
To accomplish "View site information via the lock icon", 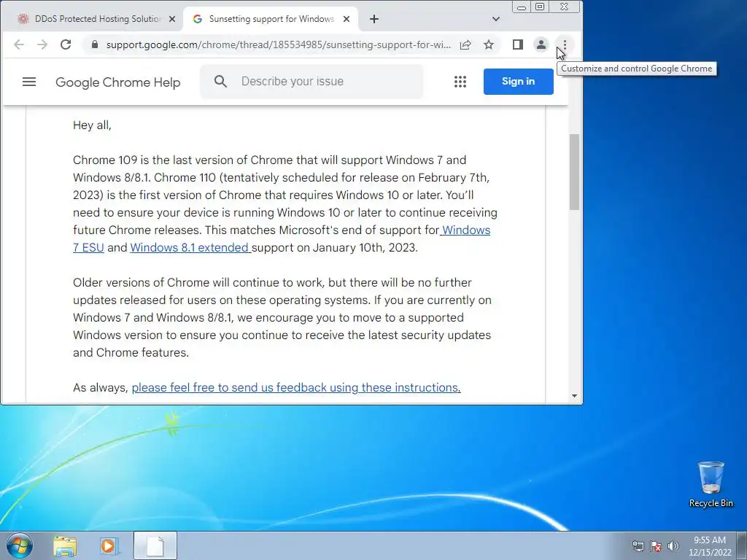I will pyautogui.click(x=95, y=44).
